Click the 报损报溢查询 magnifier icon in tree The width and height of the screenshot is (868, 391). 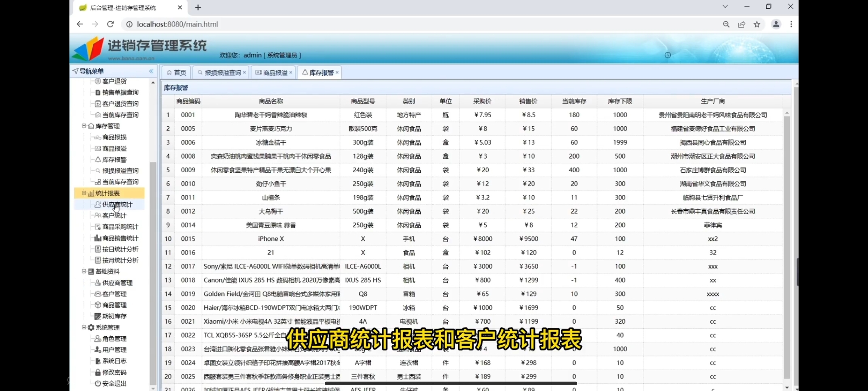point(98,171)
